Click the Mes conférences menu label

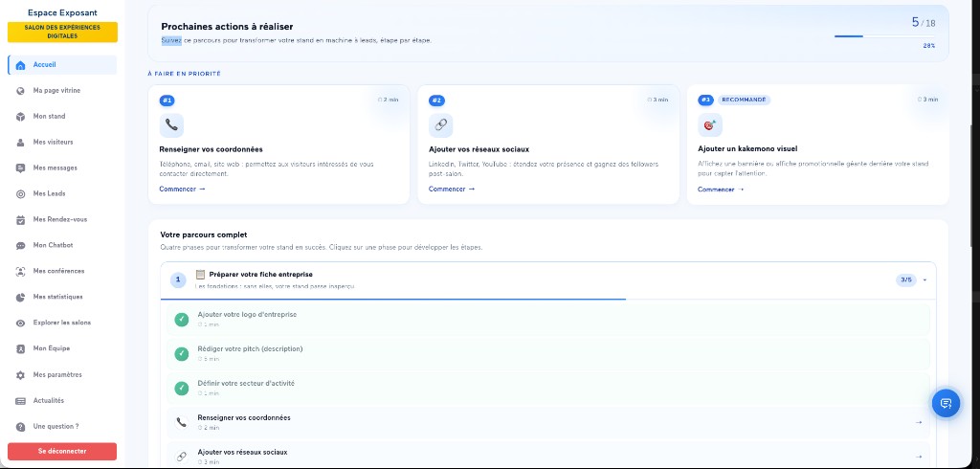coord(58,272)
